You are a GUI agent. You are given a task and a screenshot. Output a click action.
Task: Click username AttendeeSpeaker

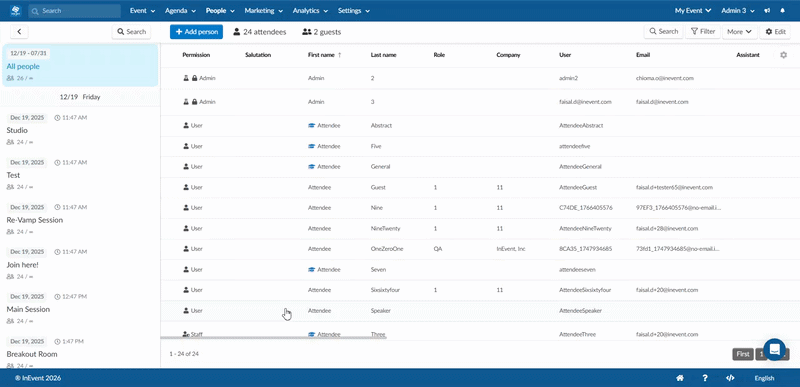(581, 311)
